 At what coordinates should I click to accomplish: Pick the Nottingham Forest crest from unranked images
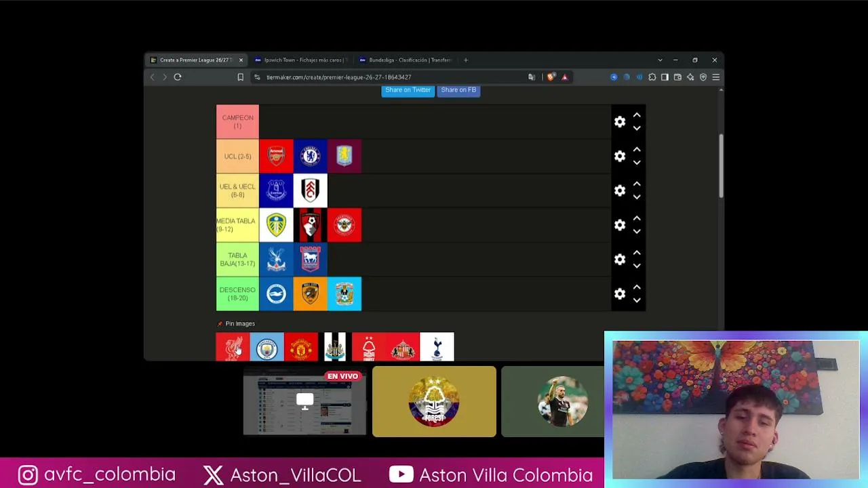click(369, 347)
